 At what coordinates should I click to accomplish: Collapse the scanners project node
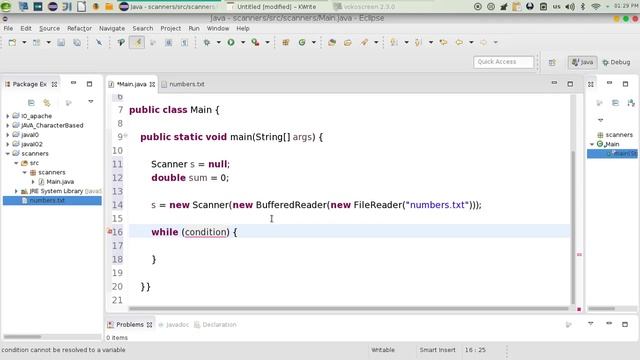(x=8, y=153)
